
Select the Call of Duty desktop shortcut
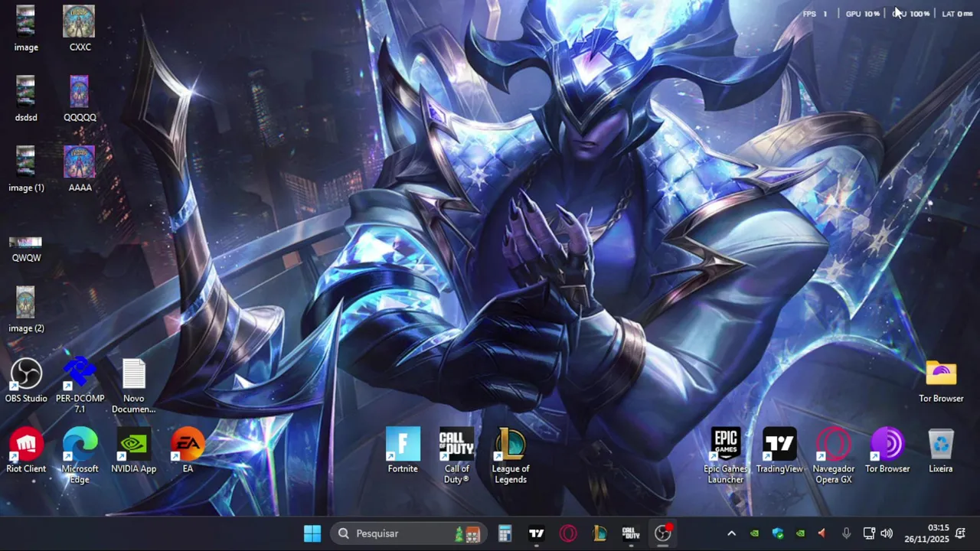[456, 456]
